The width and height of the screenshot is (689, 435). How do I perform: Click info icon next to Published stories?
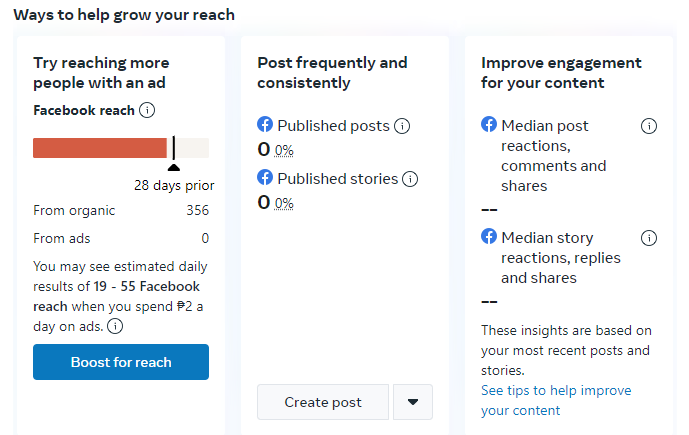click(410, 179)
